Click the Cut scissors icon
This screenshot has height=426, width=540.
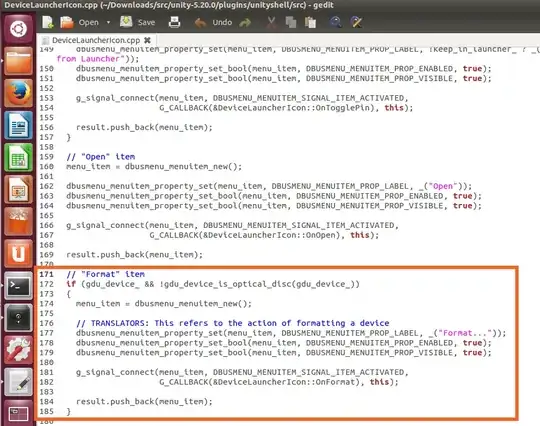pyautogui.click(x=271, y=22)
